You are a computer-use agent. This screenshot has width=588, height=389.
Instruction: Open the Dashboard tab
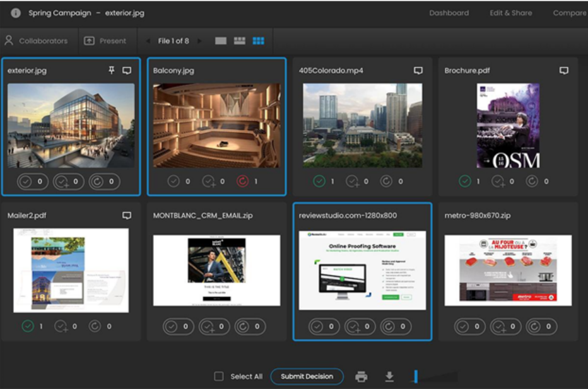[x=449, y=13]
